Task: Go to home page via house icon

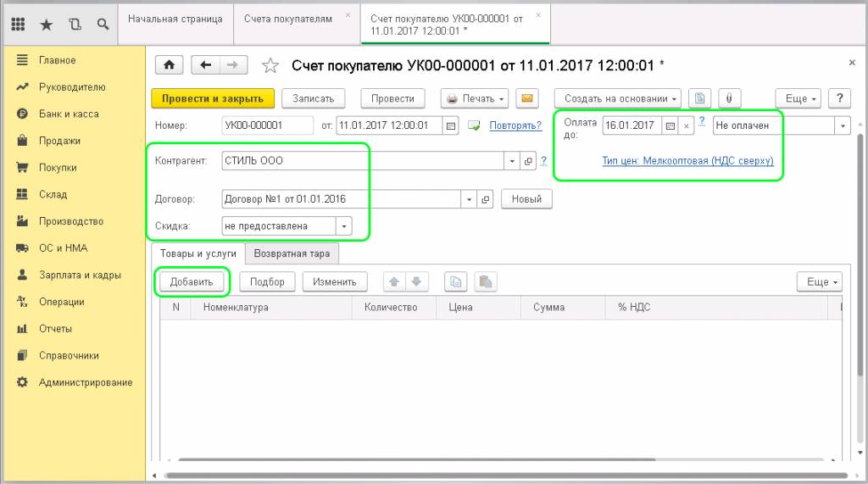Action: [x=170, y=65]
